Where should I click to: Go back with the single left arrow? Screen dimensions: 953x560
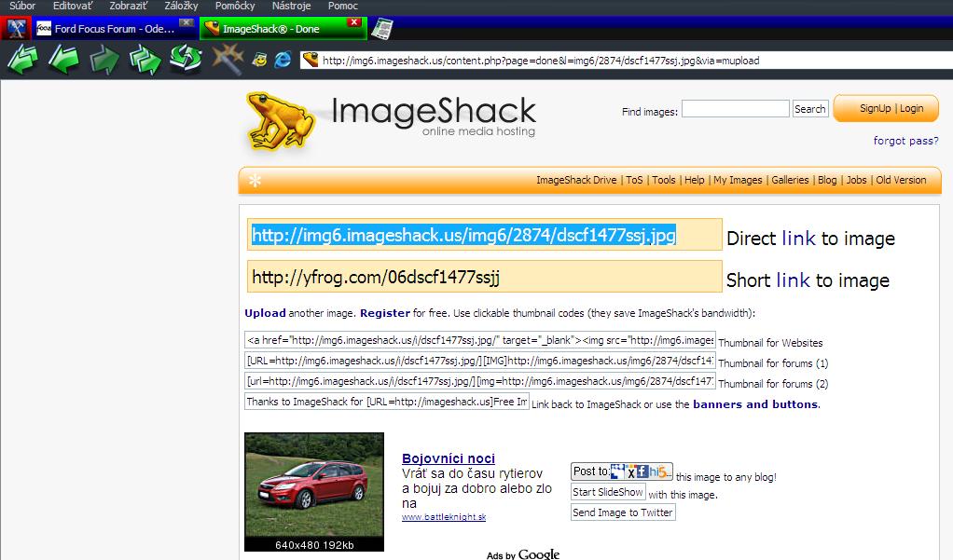tap(63, 60)
